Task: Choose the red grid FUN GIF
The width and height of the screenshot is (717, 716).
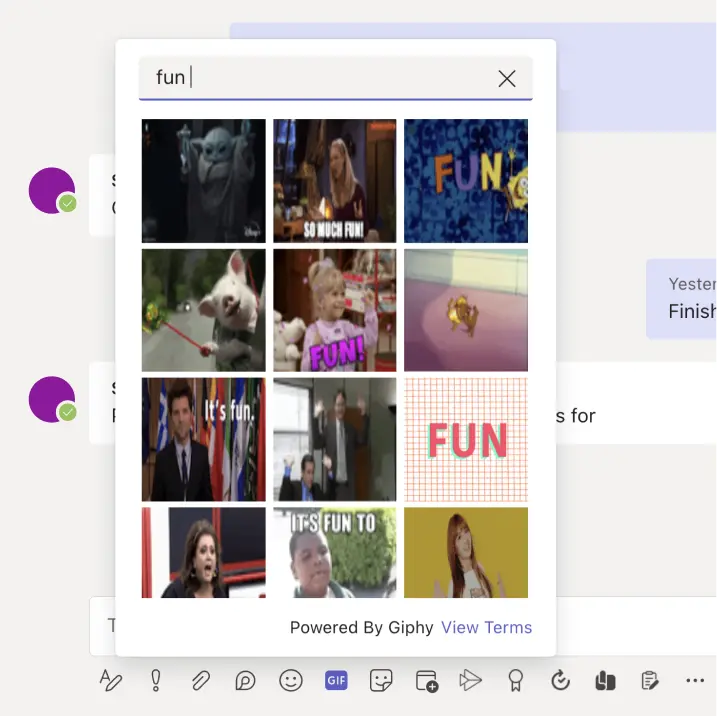Action: click(x=466, y=439)
